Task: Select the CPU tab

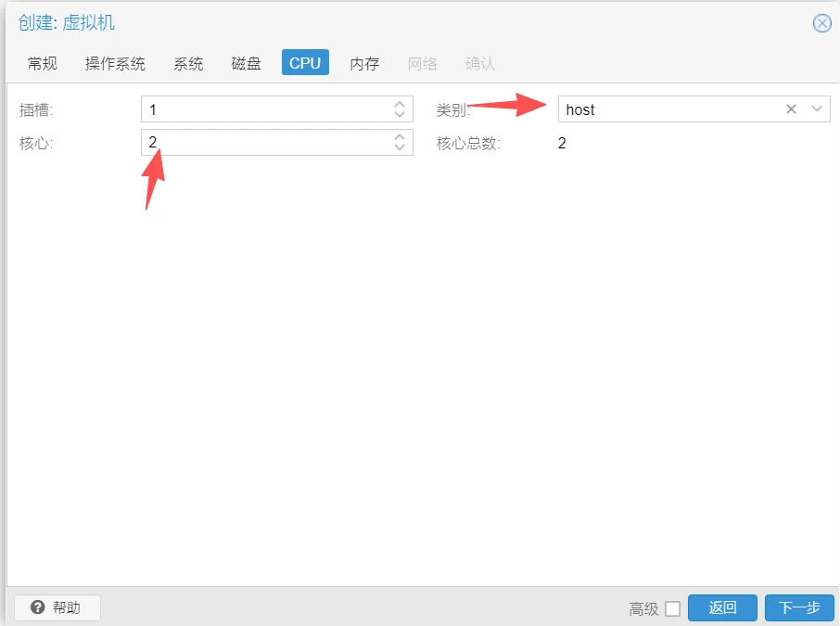Action: tap(305, 63)
